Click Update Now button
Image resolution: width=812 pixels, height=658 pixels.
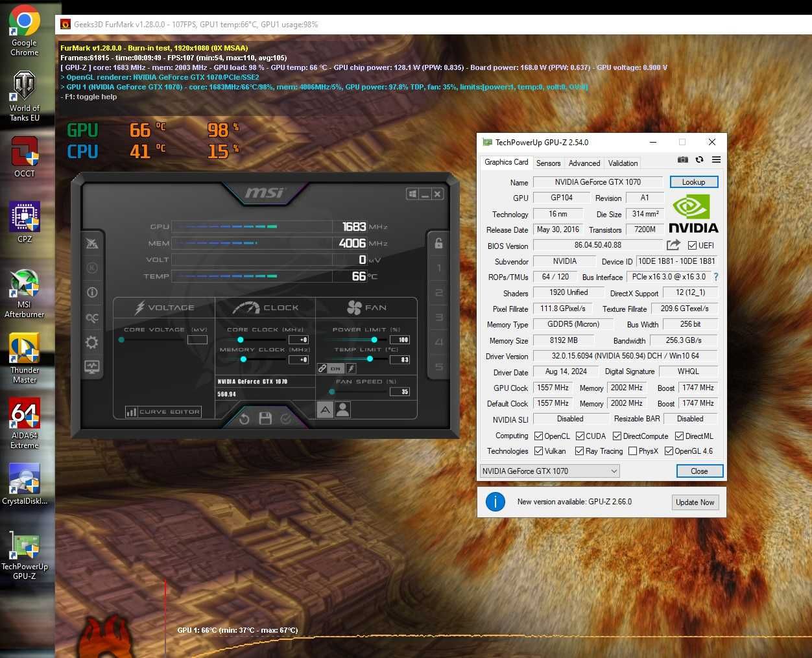695,502
